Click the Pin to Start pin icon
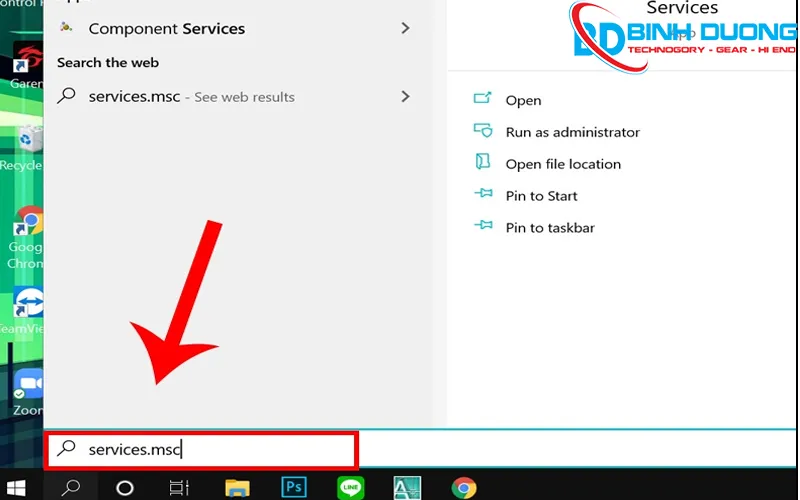Viewport: 800px width, 500px height. 483,193
